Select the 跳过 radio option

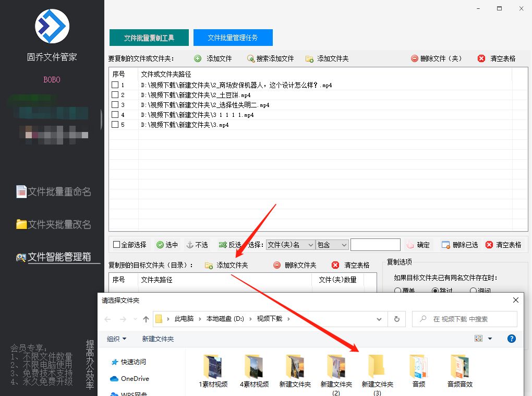[435, 291]
